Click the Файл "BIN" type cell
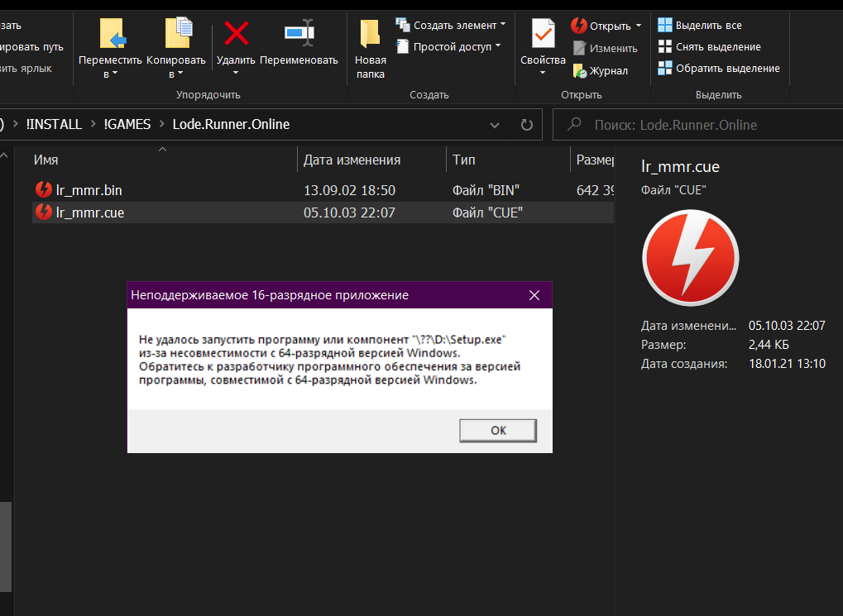Screen dimensions: 843x616 pyautogui.click(x=486, y=190)
